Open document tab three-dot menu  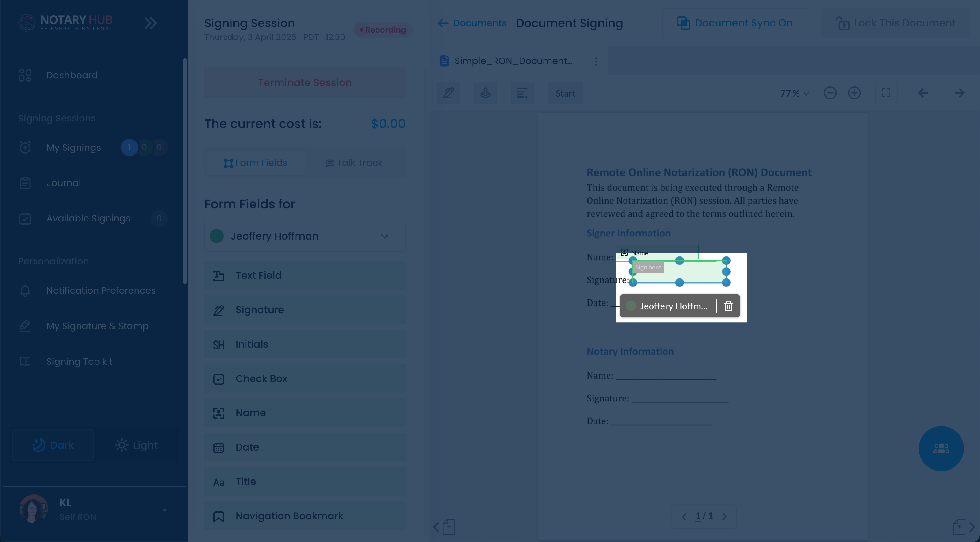[x=596, y=61]
